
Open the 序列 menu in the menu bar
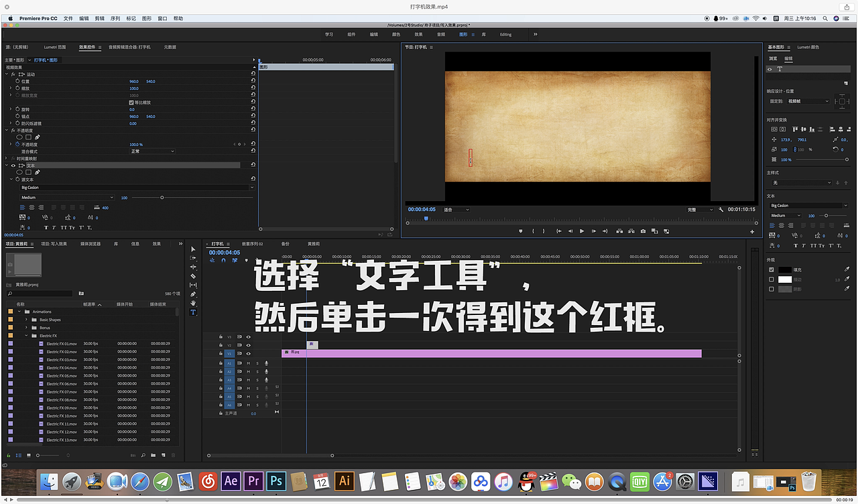coord(115,18)
